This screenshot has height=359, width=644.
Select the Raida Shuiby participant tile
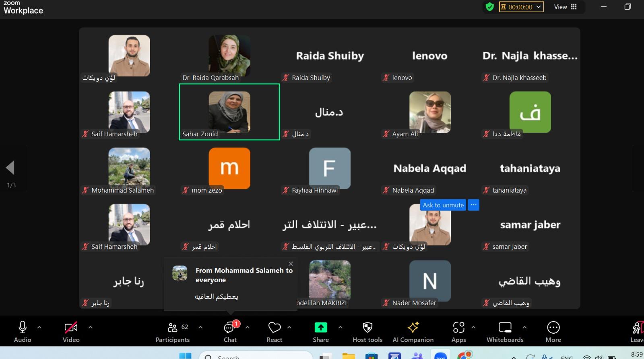pyautogui.click(x=330, y=55)
